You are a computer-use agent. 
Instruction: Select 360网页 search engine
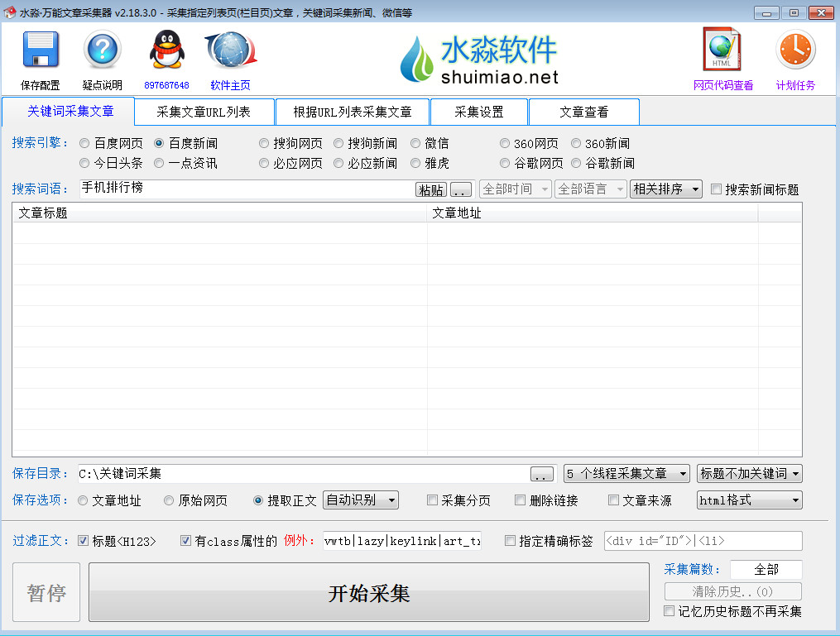click(x=504, y=143)
